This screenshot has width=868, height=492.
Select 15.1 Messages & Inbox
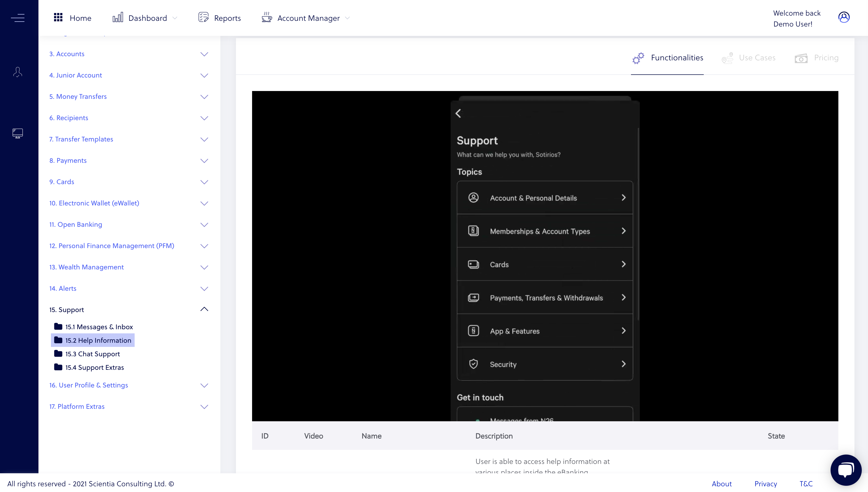(x=99, y=327)
